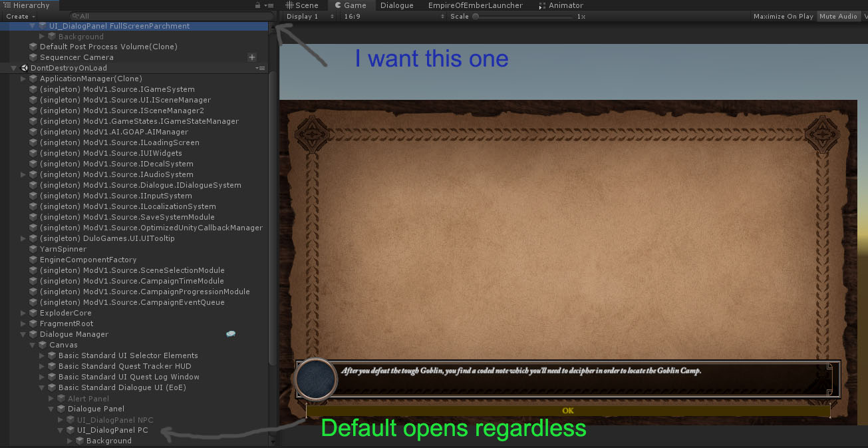868x448 pixels.
Task: Collapse Basic Standard Dialogue UI (EoE)
Action: pos(42,387)
